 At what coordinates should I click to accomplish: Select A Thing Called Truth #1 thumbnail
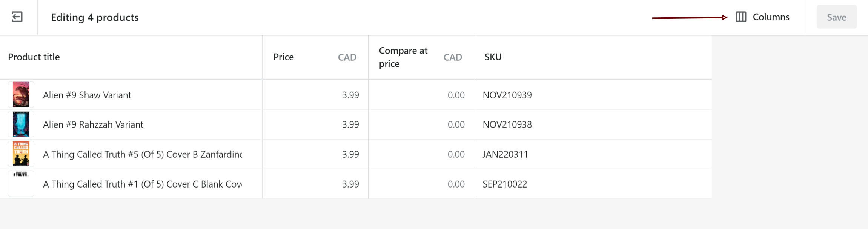click(x=21, y=184)
